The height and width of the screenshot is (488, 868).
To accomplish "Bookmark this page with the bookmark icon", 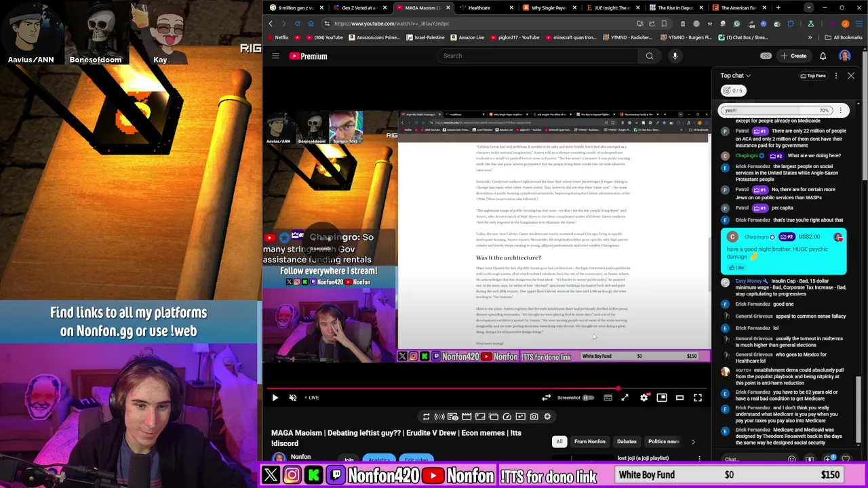I will [664, 24].
